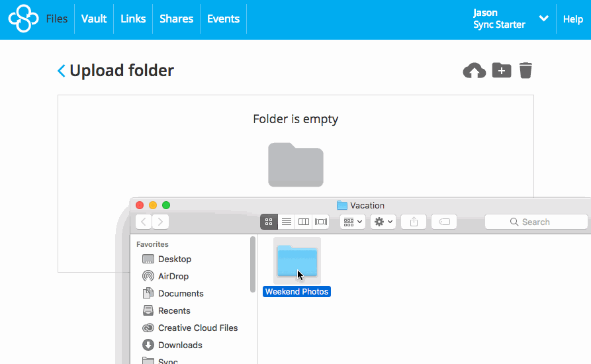Click the Finder edit tags button
This screenshot has width=591, height=364.
click(x=444, y=222)
